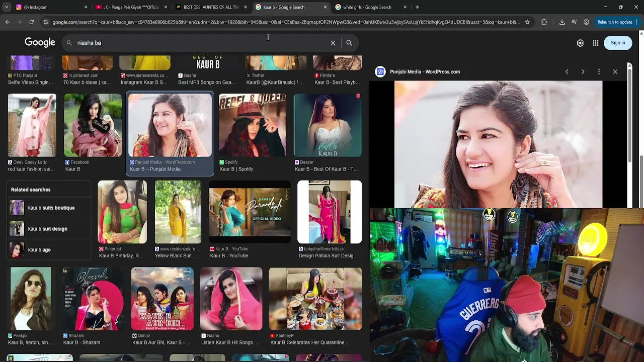Open Kaur B - YouTube video result

[250, 212]
